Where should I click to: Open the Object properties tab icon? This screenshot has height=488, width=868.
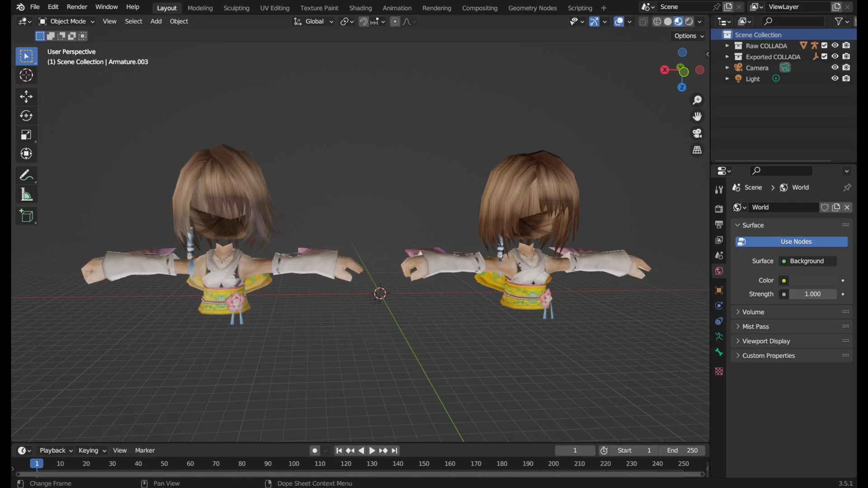(x=719, y=291)
